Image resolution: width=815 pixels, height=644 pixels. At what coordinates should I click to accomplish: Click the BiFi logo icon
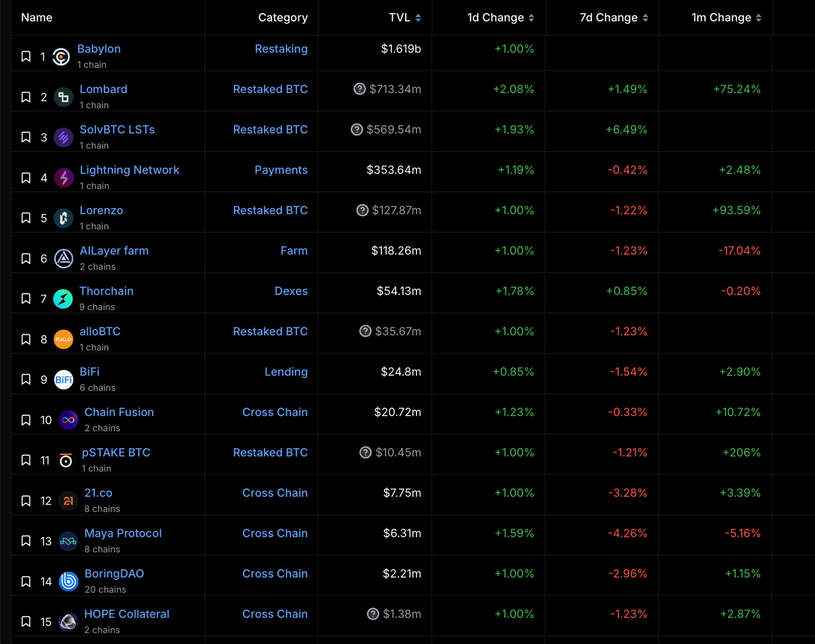click(x=64, y=379)
